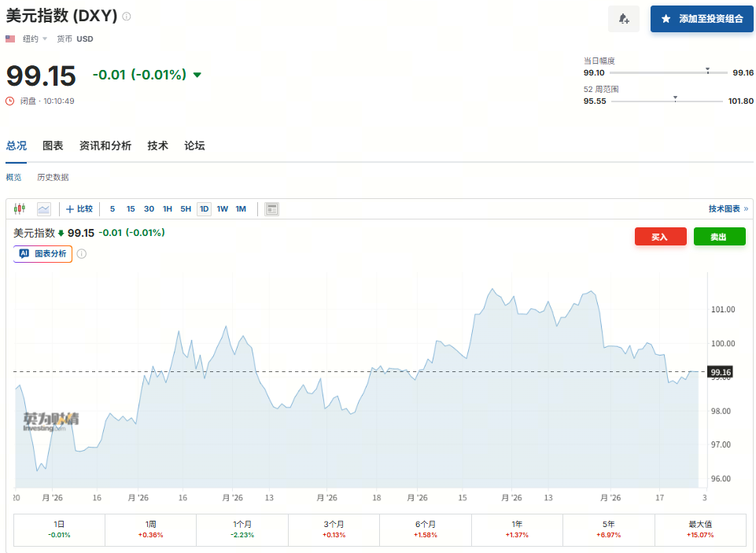
Task: Click the info icon beside 美元指数 (DXY) title
Action: pyautogui.click(x=127, y=17)
